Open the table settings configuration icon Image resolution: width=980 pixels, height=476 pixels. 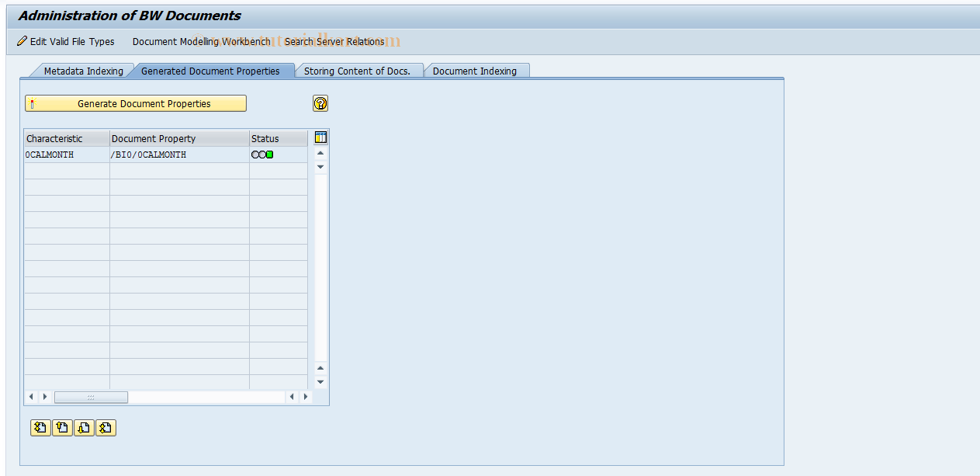pos(320,137)
